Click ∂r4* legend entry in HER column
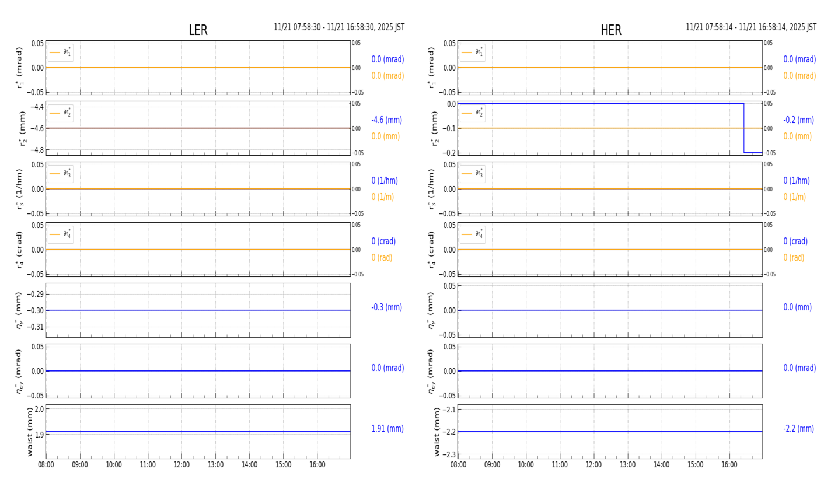This screenshot has height=504, width=824. click(473, 235)
